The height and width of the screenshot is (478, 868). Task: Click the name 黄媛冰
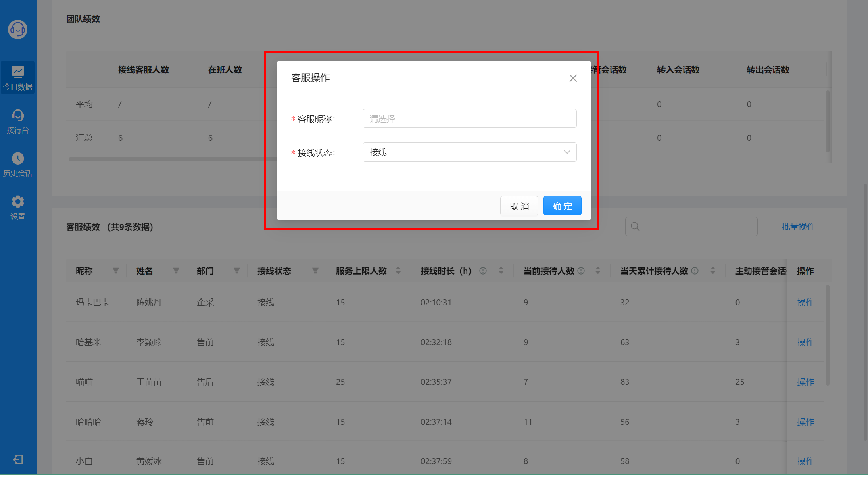pyautogui.click(x=149, y=461)
